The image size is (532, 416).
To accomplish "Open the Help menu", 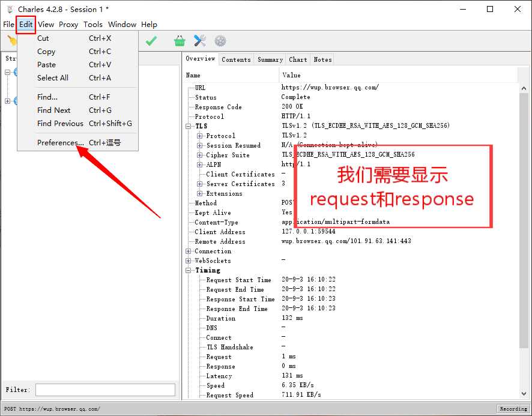I will 149,25.
